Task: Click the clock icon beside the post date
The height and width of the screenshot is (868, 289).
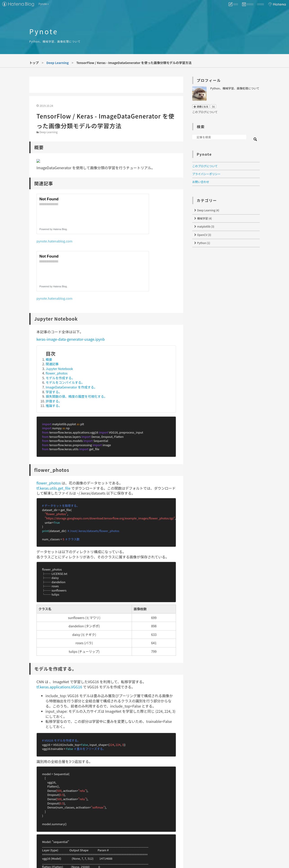Action: pos(38,106)
